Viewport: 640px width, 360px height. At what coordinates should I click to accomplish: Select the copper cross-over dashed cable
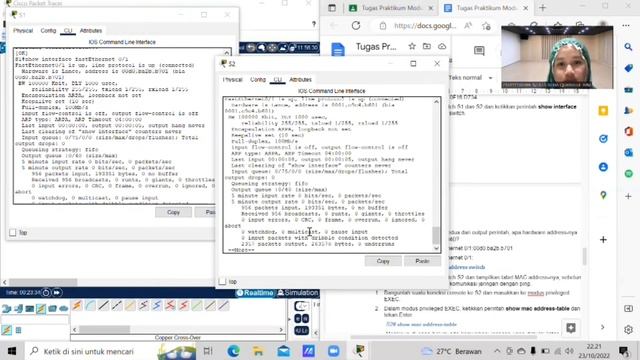(117, 305)
